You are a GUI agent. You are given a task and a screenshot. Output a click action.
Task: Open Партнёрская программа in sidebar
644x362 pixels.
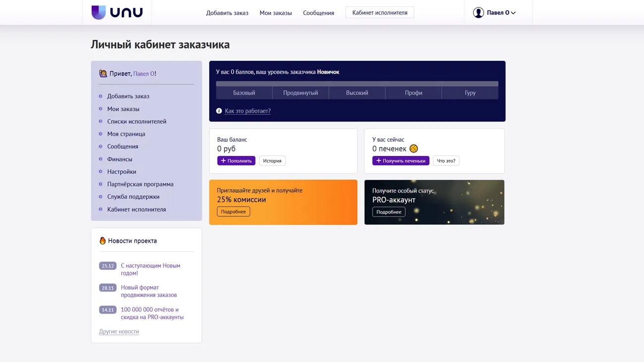click(x=140, y=184)
